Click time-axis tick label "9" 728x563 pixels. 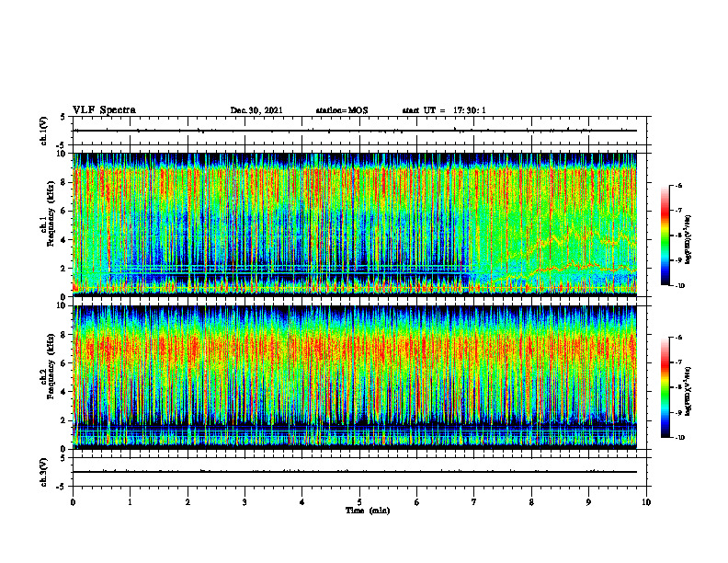588,502
